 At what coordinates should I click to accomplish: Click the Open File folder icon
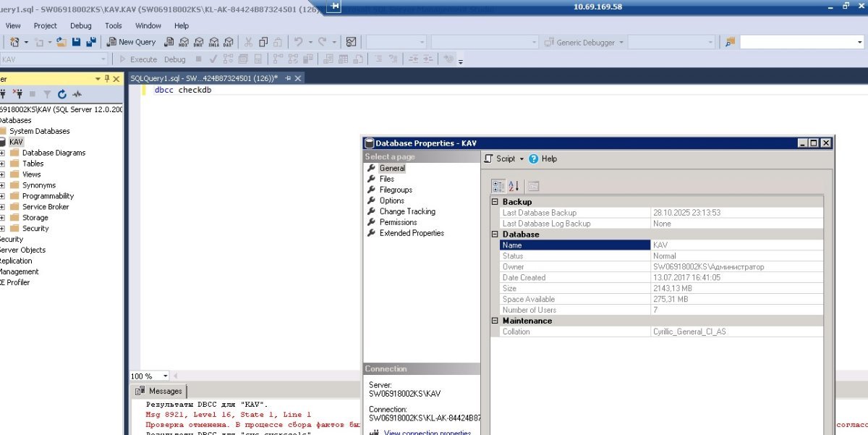click(61, 42)
